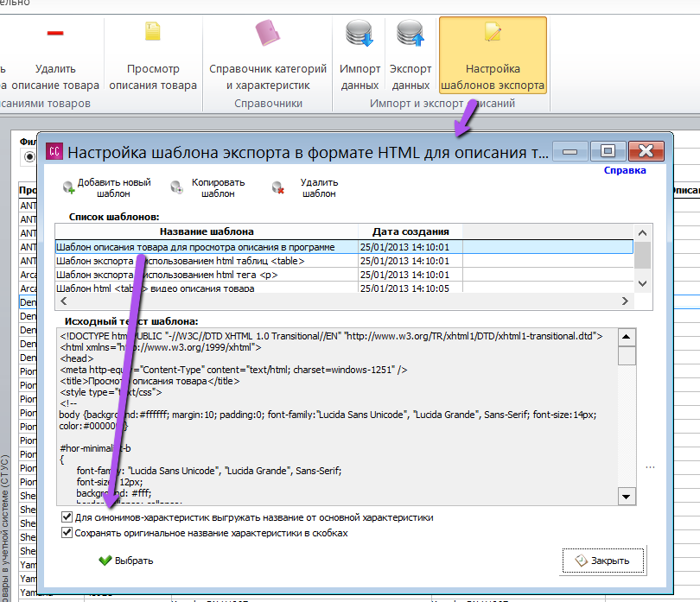The width and height of the screenshot is (700, 602).
Task: Click the three dots handle right of source text
Action: [x=650, y=467]
